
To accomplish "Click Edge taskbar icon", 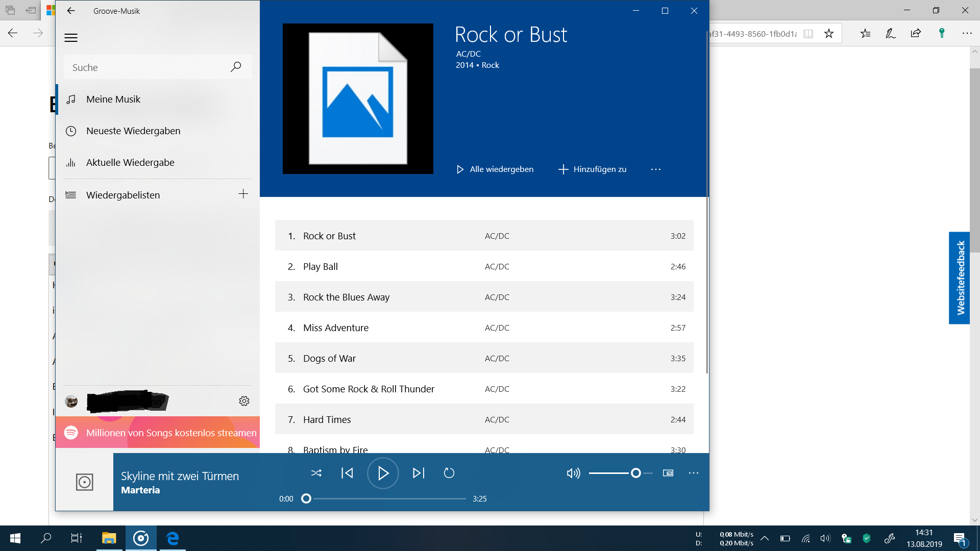I will (x=173, y=538).
